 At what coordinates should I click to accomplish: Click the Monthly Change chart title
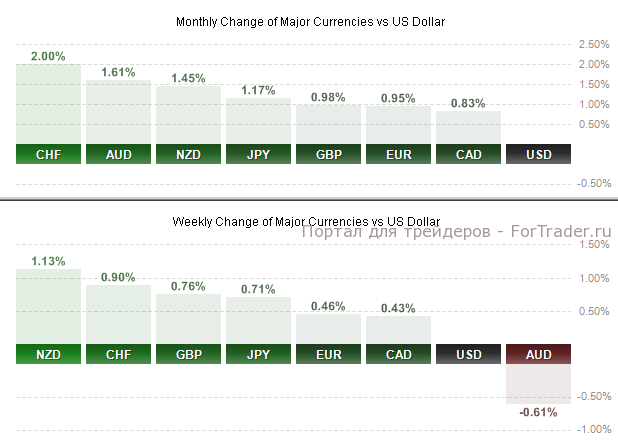(310, 22)
